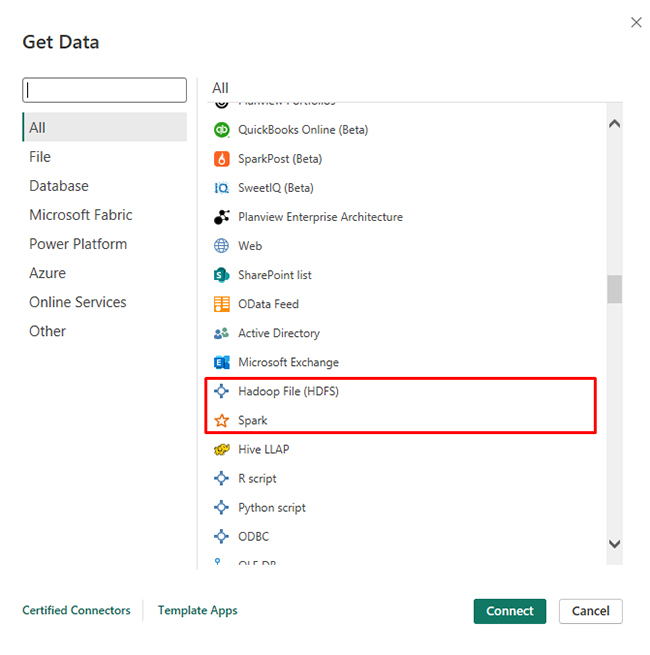Select the All category

tap(104, 127)
